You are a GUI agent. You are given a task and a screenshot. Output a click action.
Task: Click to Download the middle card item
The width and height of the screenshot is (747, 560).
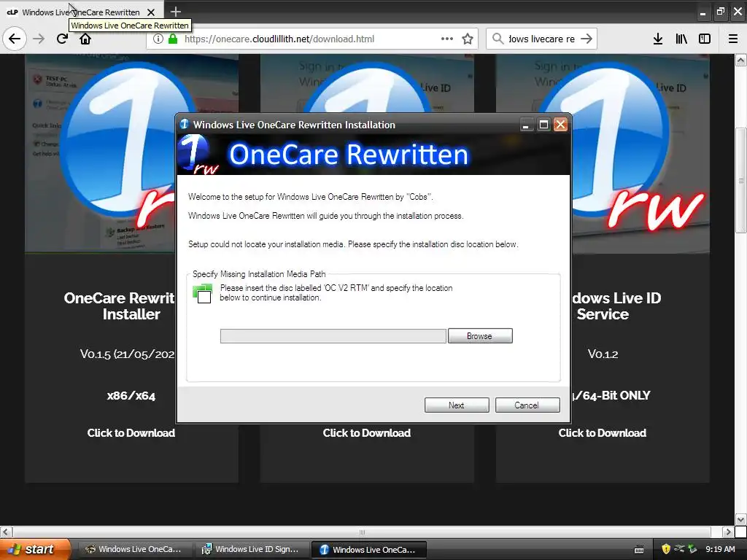pos(366,432)
